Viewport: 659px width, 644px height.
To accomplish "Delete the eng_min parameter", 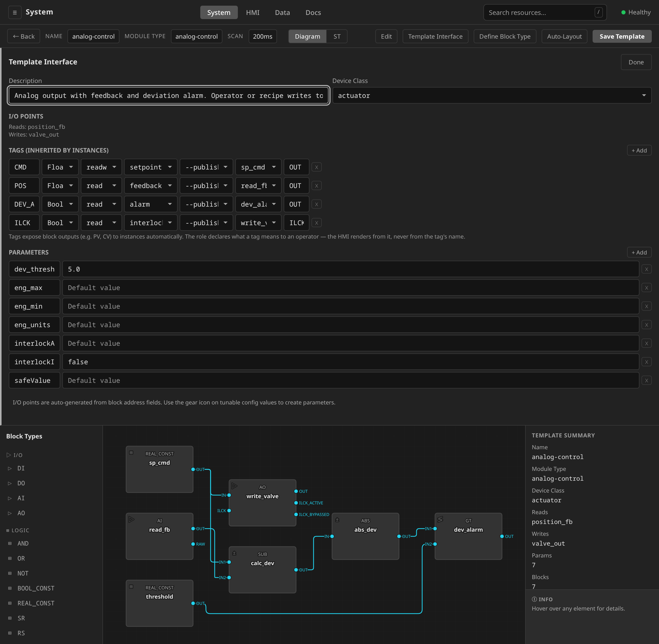I will pyautogui.click(x=646, y=307).
